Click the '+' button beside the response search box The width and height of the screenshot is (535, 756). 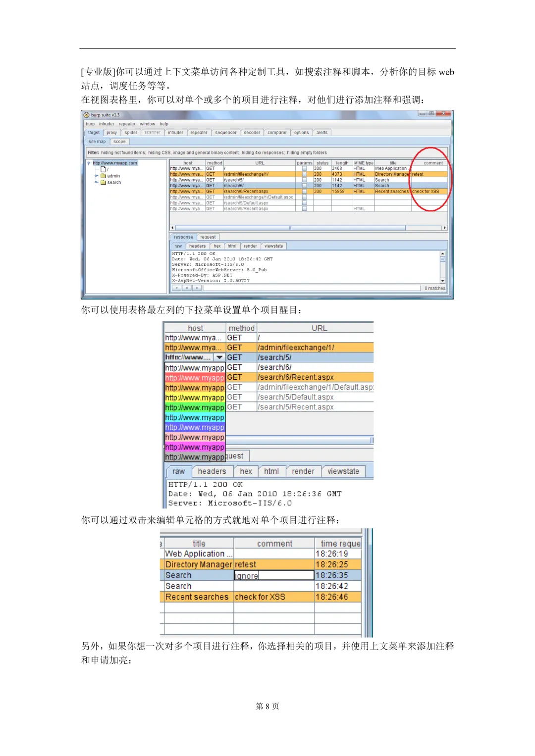coord(176,288)
